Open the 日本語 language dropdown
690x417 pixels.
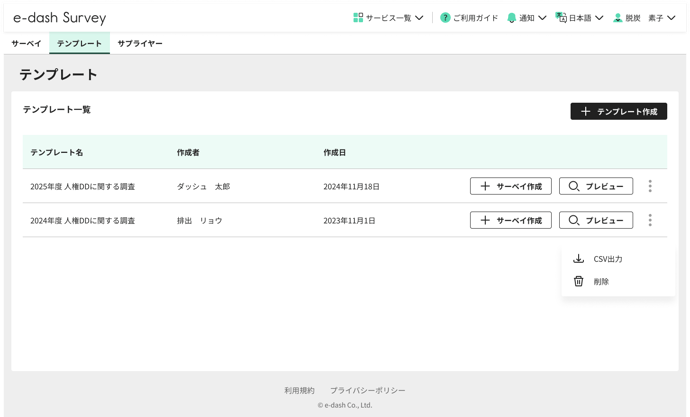pyautogui.click(x=599, y=18)
